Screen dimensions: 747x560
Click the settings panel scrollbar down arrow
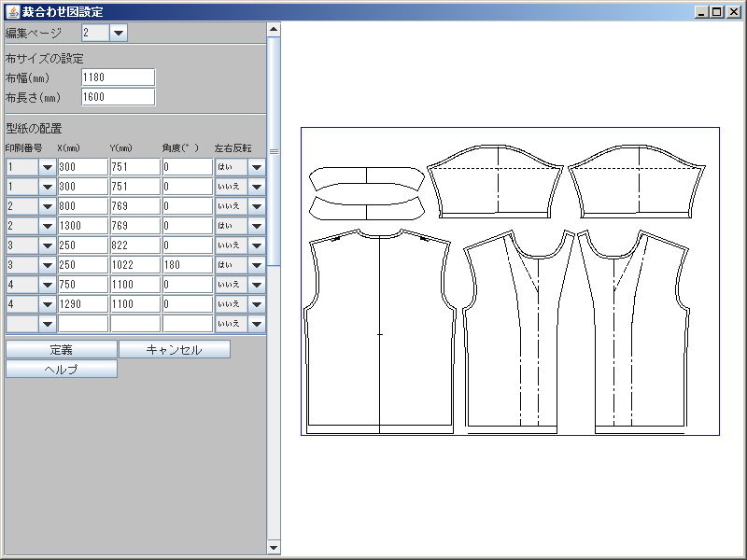[274, 548]
